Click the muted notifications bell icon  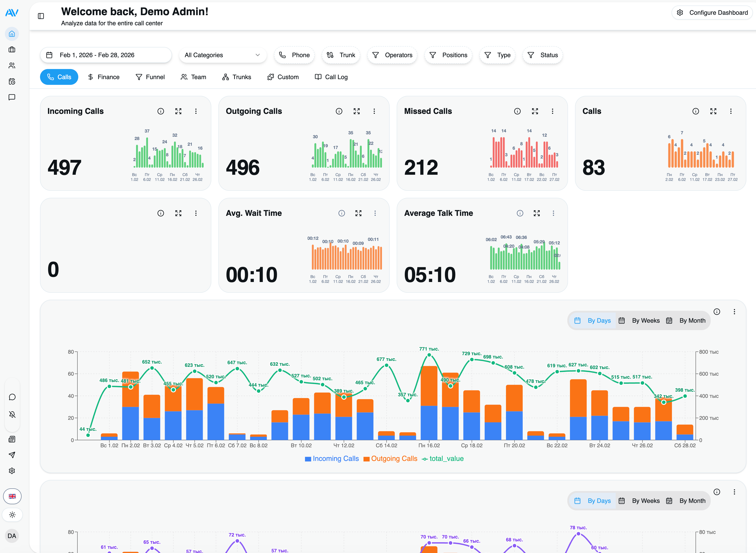pos(12,414)
